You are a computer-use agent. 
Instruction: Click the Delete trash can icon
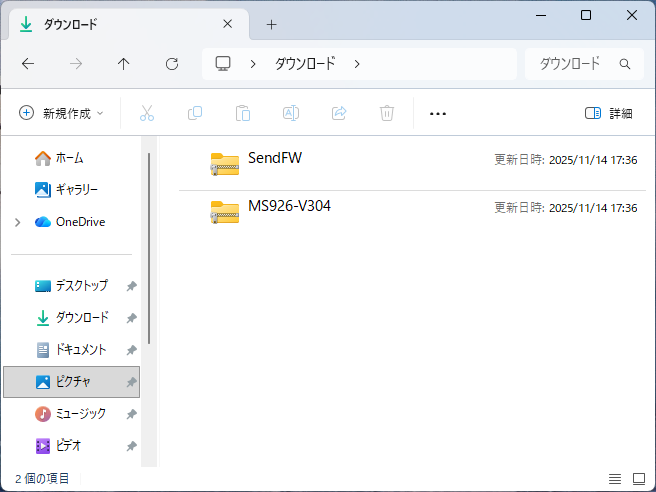pos(387,113)
